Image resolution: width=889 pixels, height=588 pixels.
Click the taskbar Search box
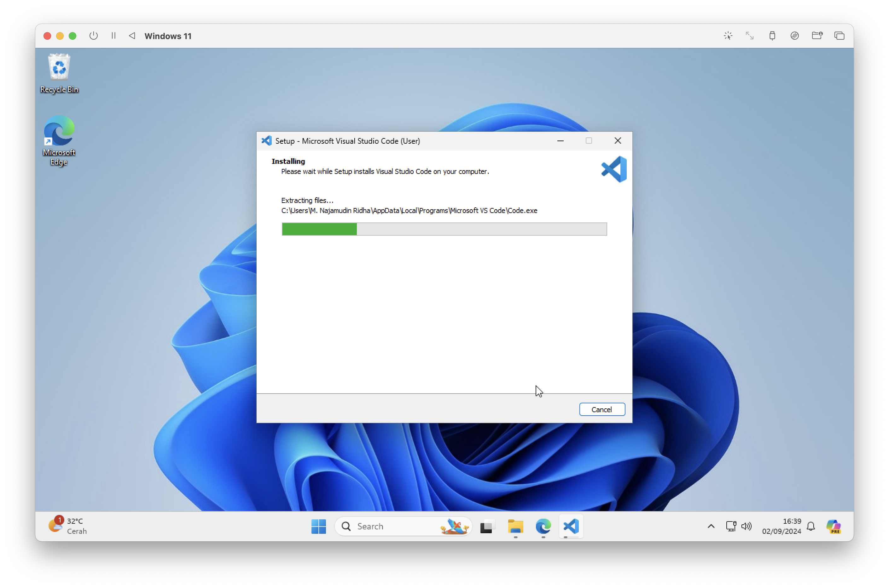click(x=403, y=526)
